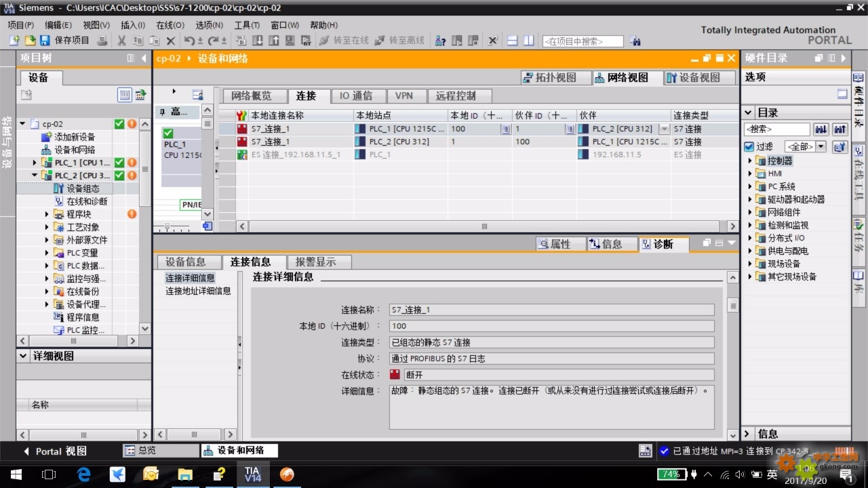Switch to 设备视图 device view
Image resolution: width=868 pixels, height=488 pixels.
click(x=698, y=78)
